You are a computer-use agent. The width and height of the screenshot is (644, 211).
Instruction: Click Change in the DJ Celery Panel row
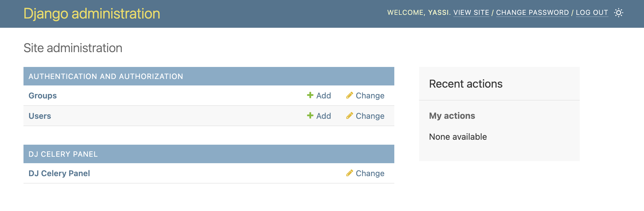coord(370,173)
